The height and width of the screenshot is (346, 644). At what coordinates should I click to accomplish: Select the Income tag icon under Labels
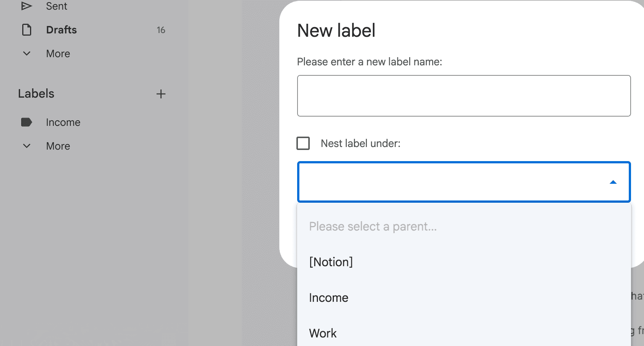(26, 122)
